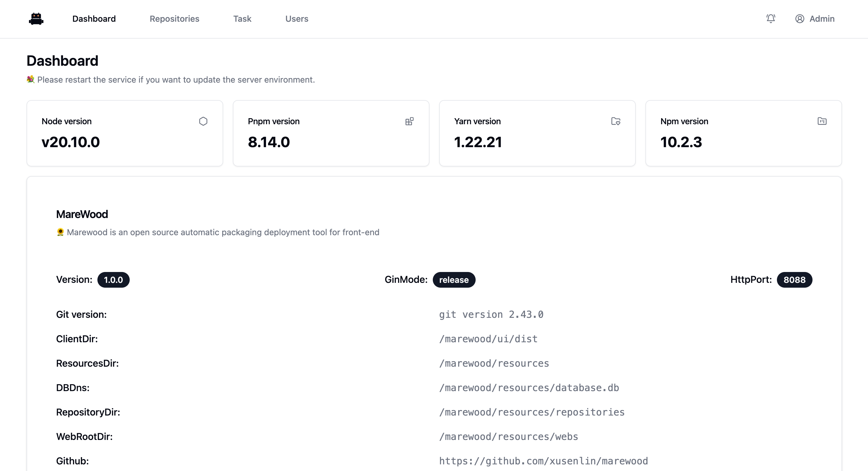The width and height of the screenshot is (868, 471).
Task: Open the Users tab
Action: 296,19
